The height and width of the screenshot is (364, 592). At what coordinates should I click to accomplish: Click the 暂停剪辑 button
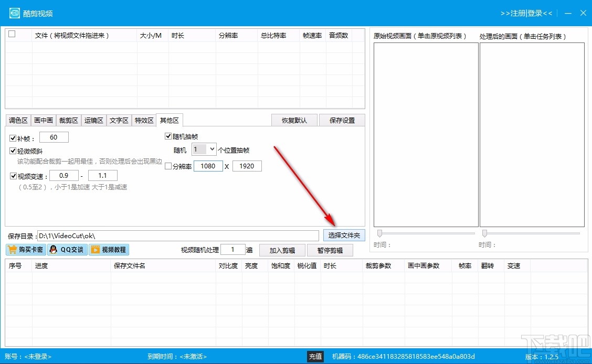pos(330,251)
